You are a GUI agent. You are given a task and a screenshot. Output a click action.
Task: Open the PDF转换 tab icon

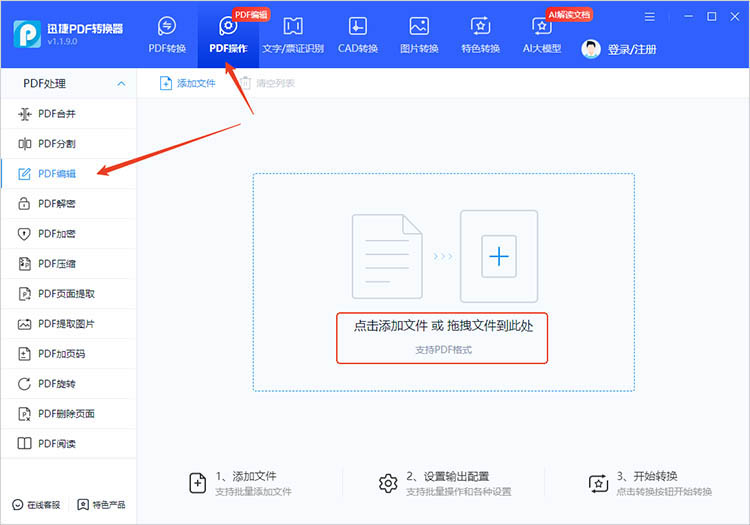(166, 26)
